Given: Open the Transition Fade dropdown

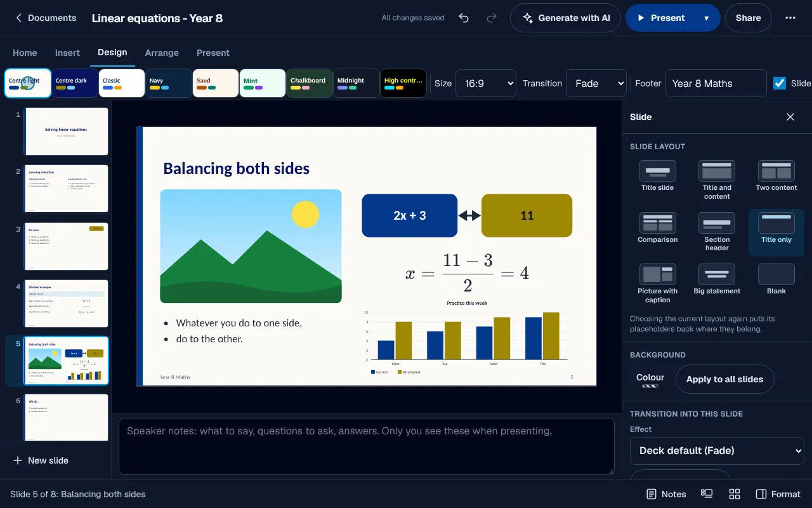Looking at the screenshot, I should coord(596,83).
